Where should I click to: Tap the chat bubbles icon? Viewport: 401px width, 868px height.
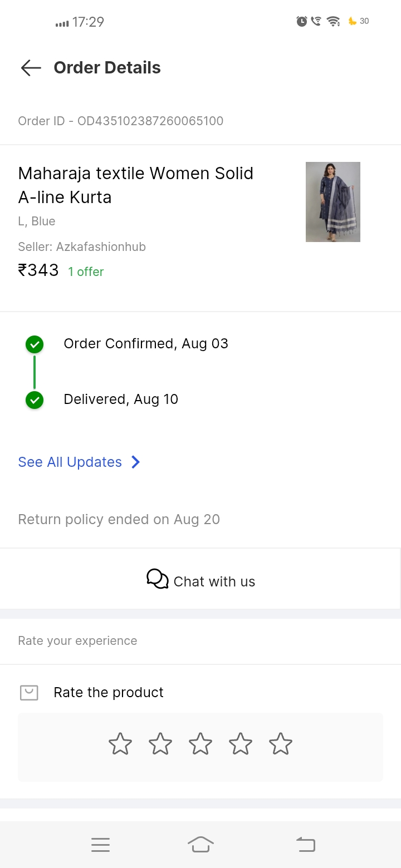click(x=158, y=579)
